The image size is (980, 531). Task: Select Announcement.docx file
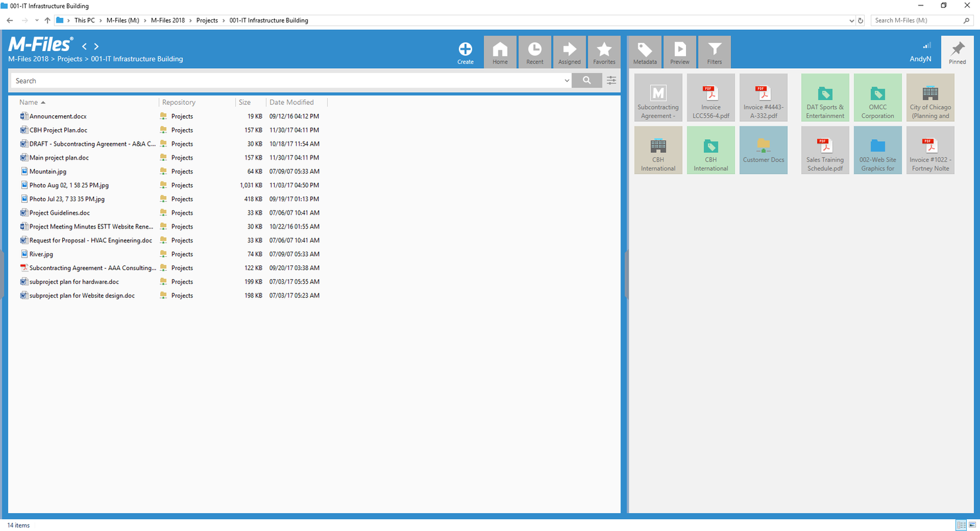tap(58, 117)
